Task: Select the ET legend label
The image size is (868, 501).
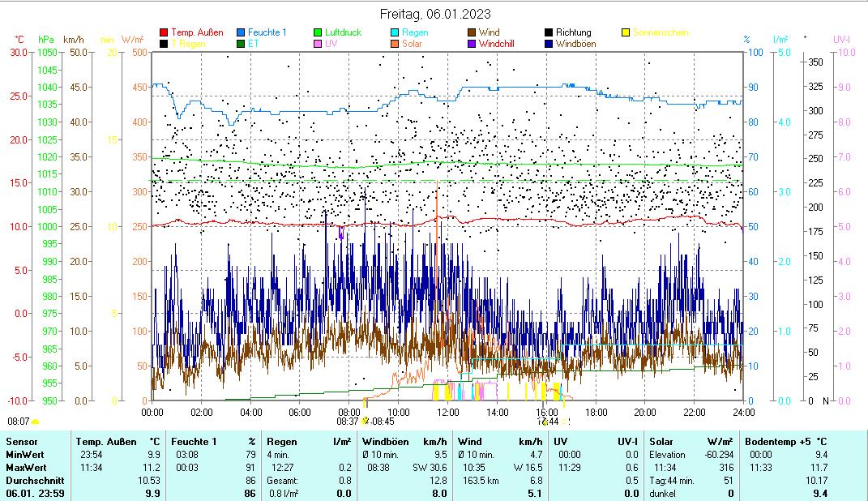Action: tap(254, 44)
